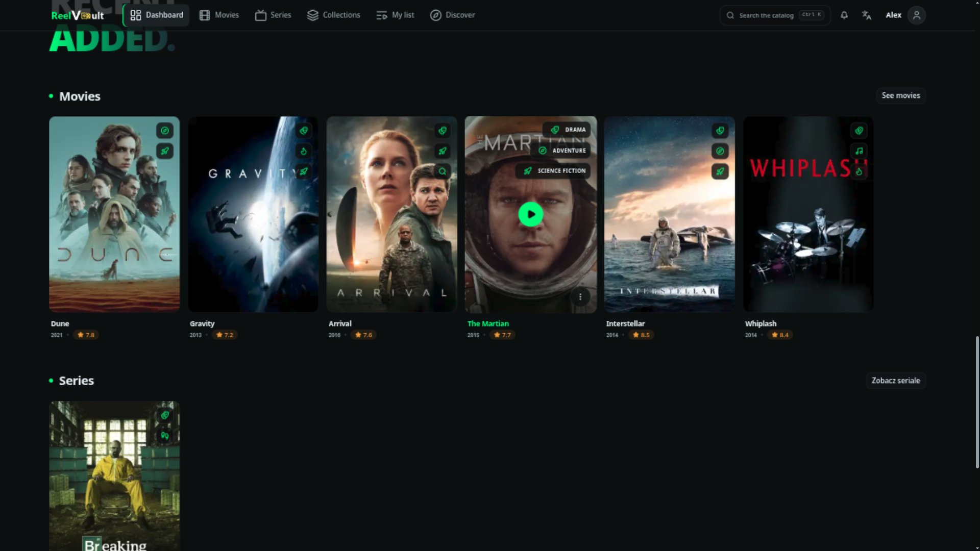980x551 pixels.
Task: Open My list in the navigation
Action: [395, 15]
